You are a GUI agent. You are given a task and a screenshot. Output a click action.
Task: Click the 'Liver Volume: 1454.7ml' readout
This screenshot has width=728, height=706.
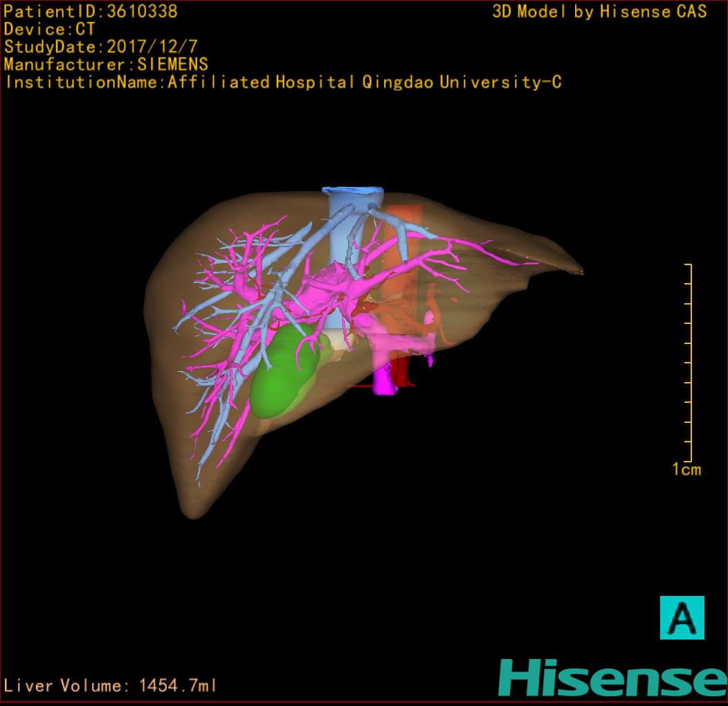coord(110,685)
